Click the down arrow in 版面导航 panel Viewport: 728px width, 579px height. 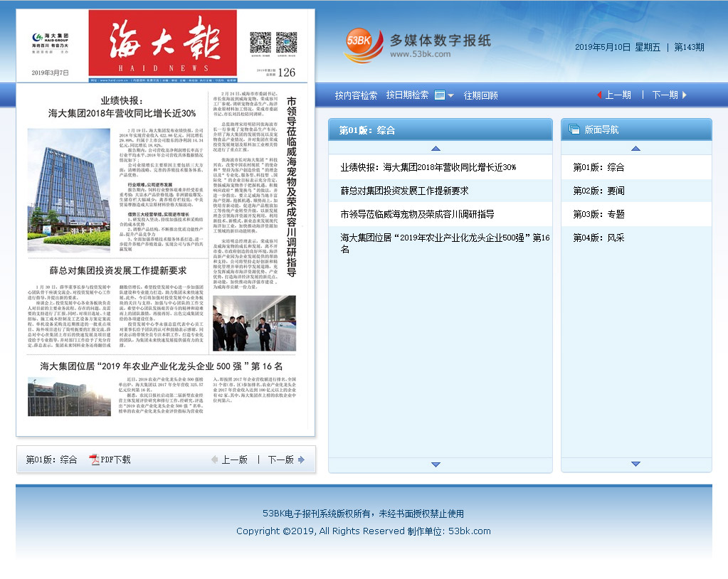636,464
